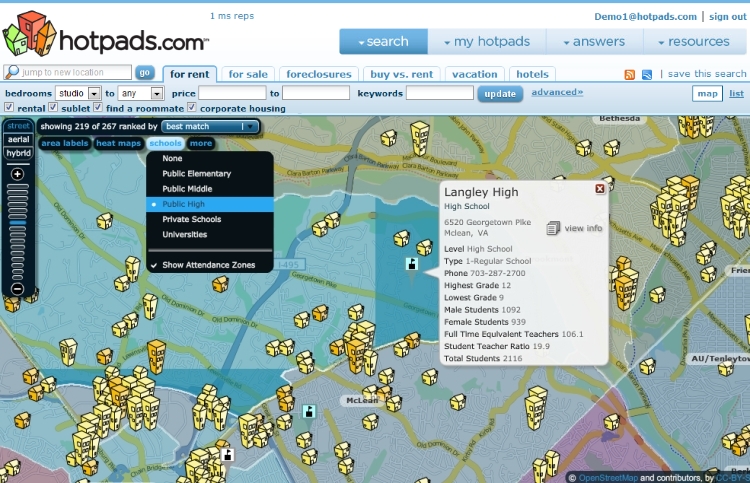Switch to the vacation tab
Screen dimensions: 750x483
[x=474, y=74]
